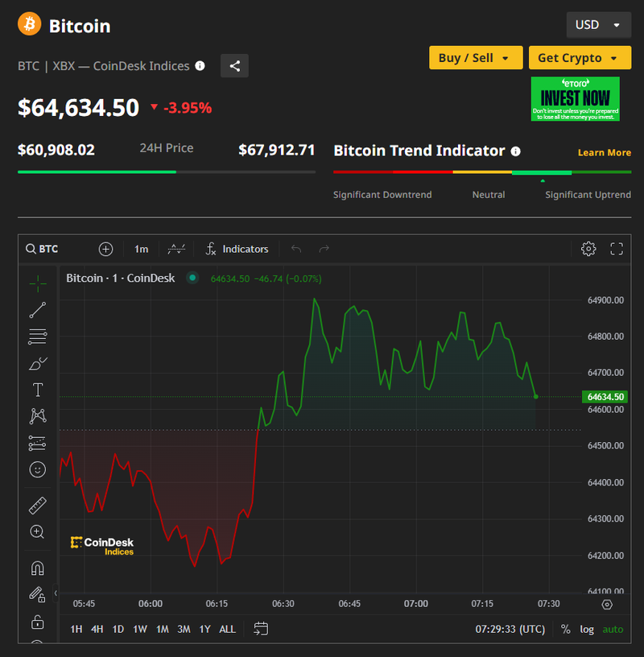Open chart settings gear
This screenshot has height=657, width=644.
[x=588, y=249]
